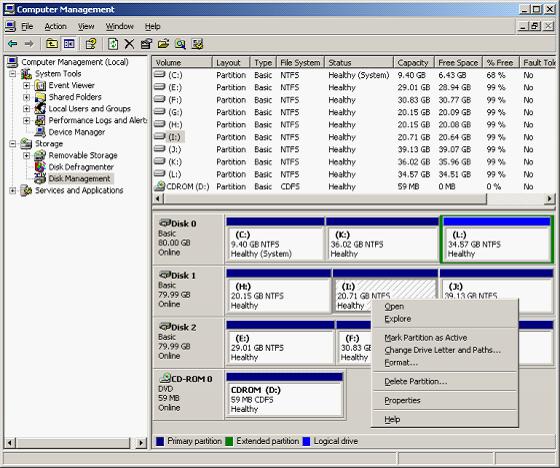Select Local Users and Groups node

(90, 109)
